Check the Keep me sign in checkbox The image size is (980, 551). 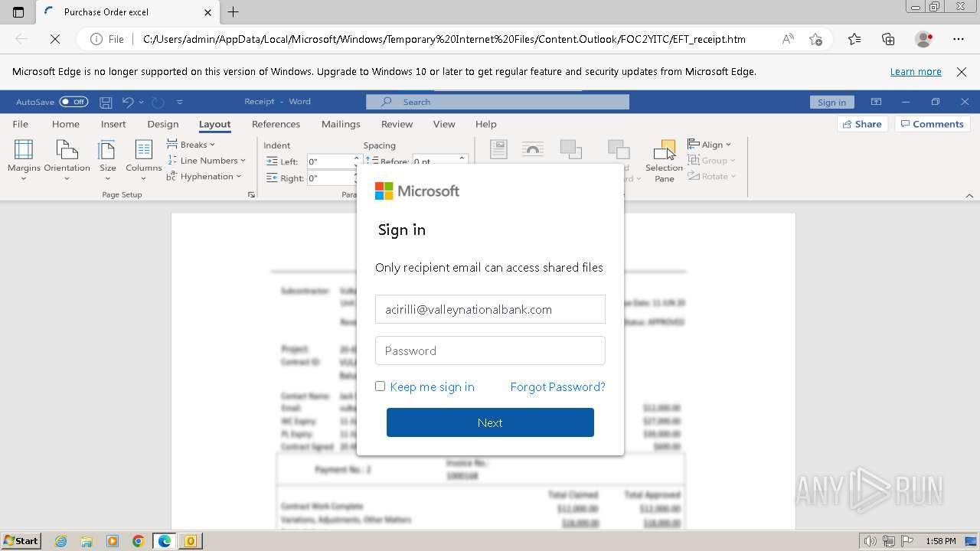(x=380, y=386)
